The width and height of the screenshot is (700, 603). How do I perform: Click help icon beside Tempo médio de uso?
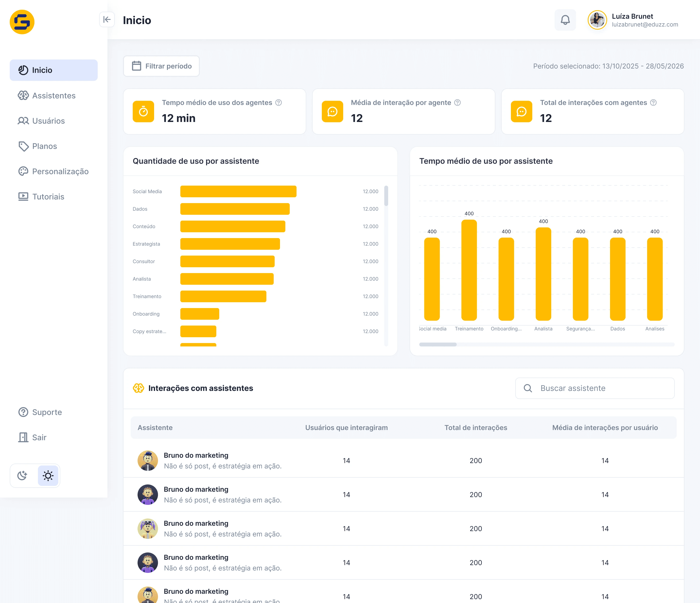coord(278,103)
